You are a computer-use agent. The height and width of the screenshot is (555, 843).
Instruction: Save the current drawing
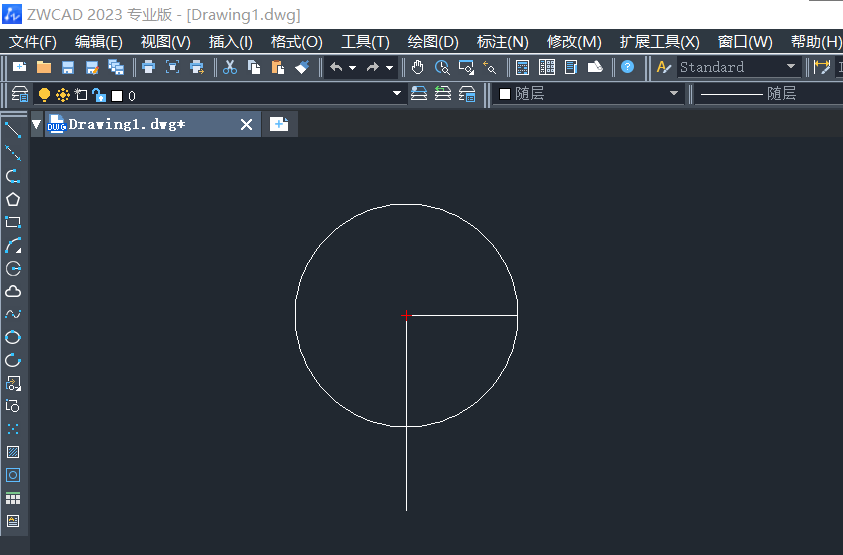tap(68, 67)
